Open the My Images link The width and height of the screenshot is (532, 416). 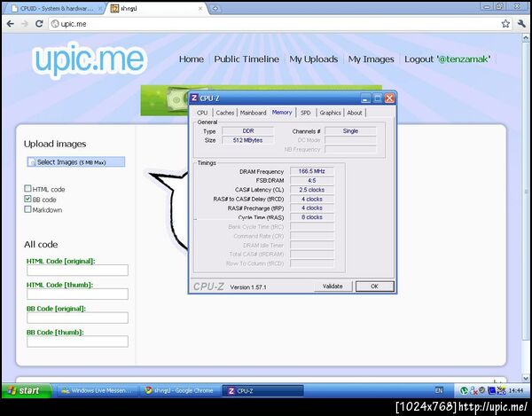tap(372, 59)
